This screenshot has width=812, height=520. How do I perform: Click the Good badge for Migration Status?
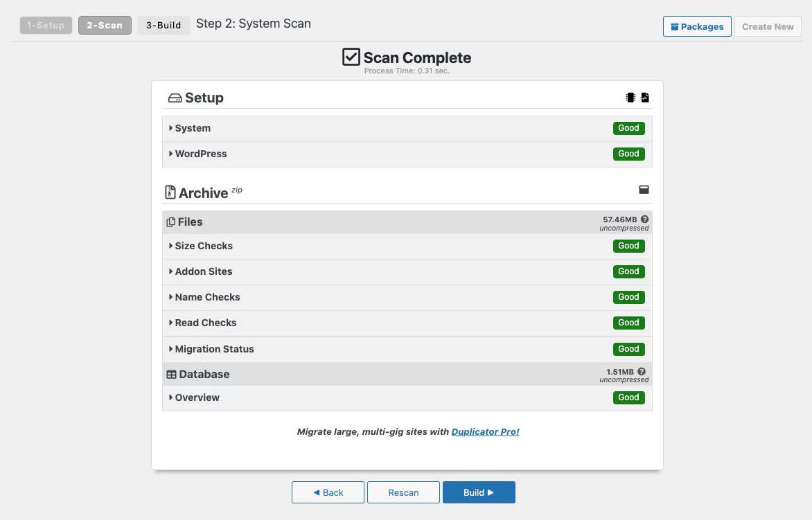(x=628, y=349)
